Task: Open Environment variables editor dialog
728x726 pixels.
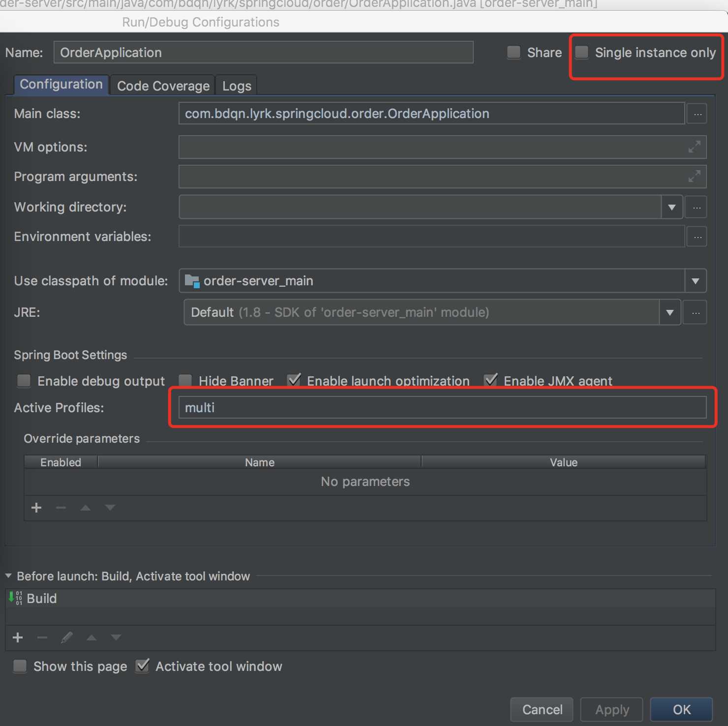Action: click(697, 237)
